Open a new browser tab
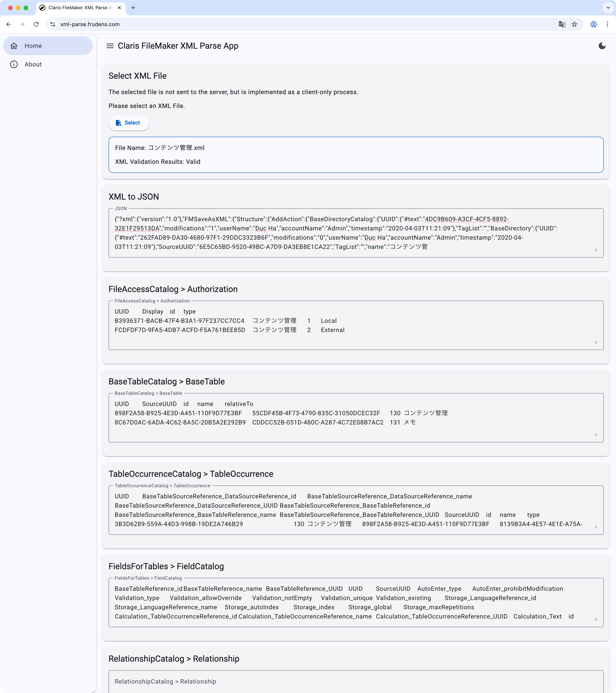The width and height of the screenshot is (616, 693). (x=133, y=8)
